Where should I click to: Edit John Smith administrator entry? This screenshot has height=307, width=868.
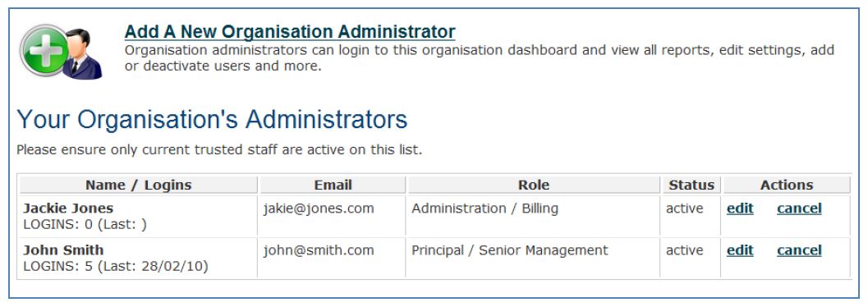[x=740, y=250]
